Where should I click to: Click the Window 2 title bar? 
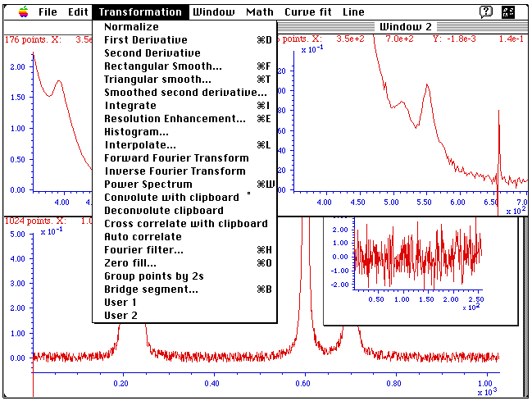405,26
